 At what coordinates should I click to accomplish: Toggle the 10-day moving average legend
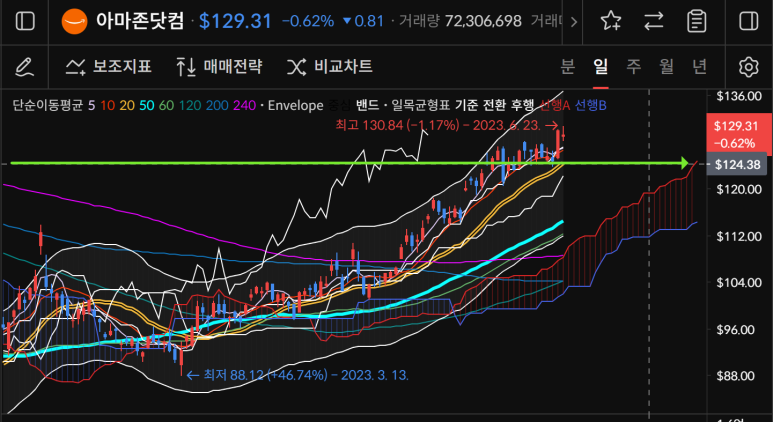107,105
